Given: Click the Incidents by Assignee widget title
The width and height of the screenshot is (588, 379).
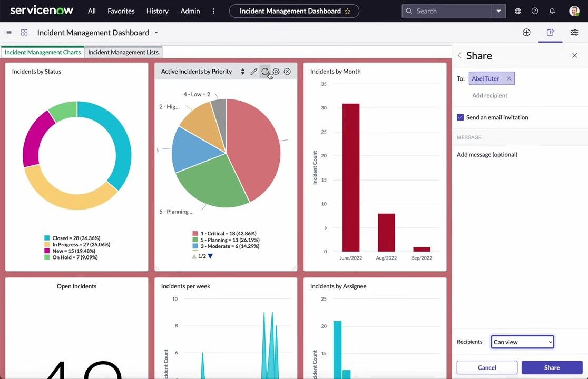Looking at the screenshot, I should coord(338,286).
